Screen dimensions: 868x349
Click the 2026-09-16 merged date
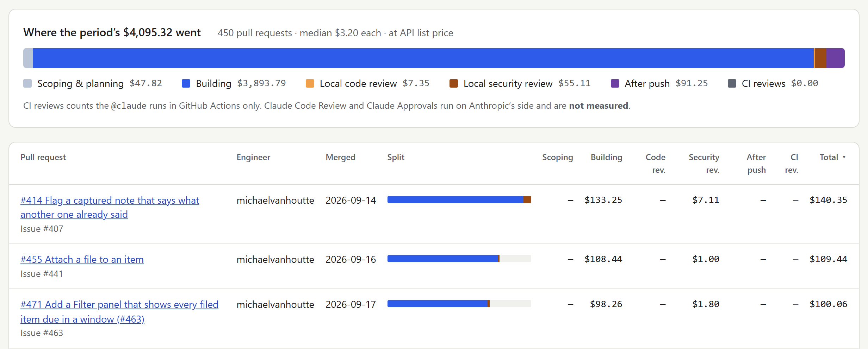[x=351, y=259]
